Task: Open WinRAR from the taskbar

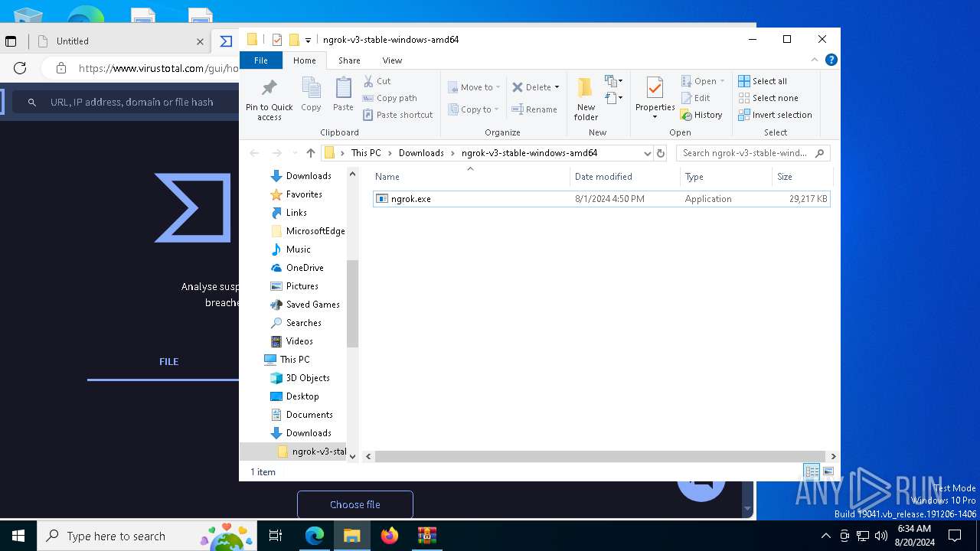Action: coord(426,536)
